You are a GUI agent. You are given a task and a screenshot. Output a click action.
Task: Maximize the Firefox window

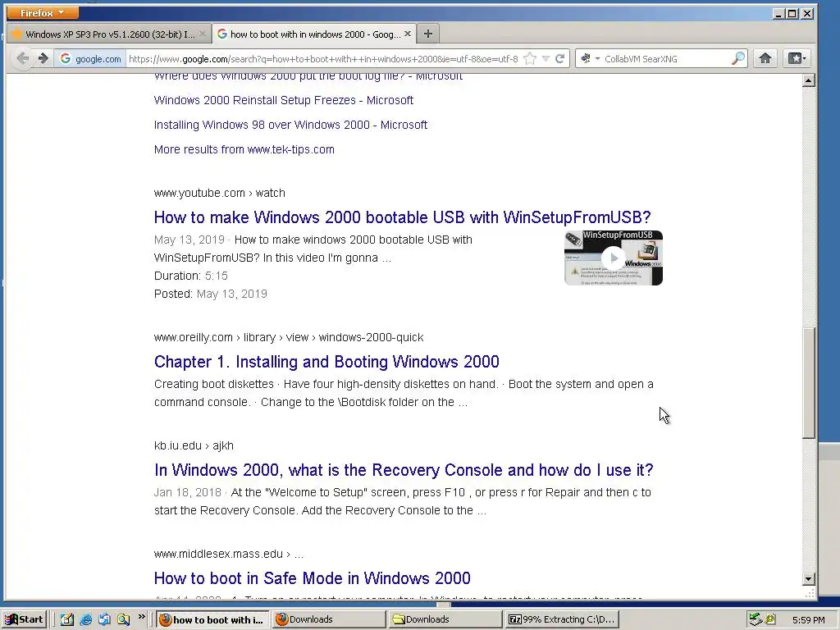click(x=792, y=13)
